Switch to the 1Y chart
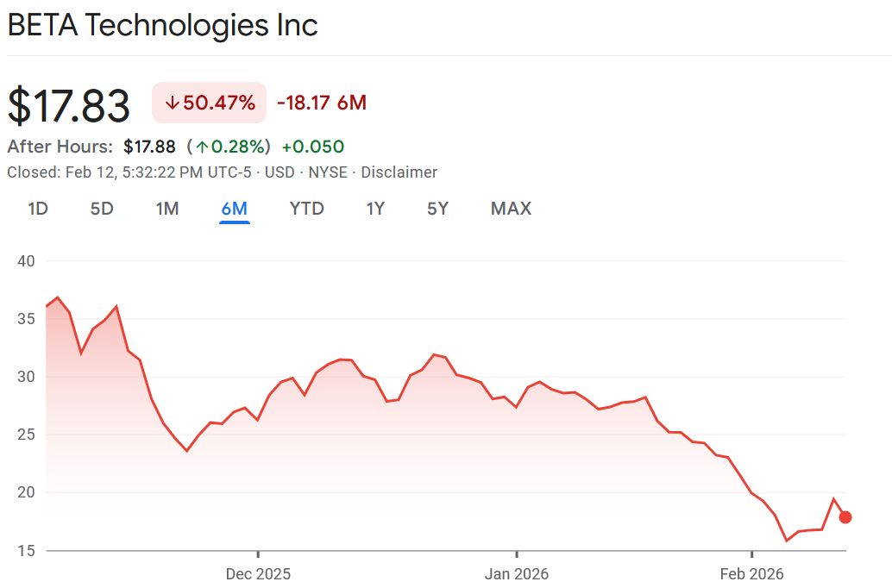 click(375, 209)
